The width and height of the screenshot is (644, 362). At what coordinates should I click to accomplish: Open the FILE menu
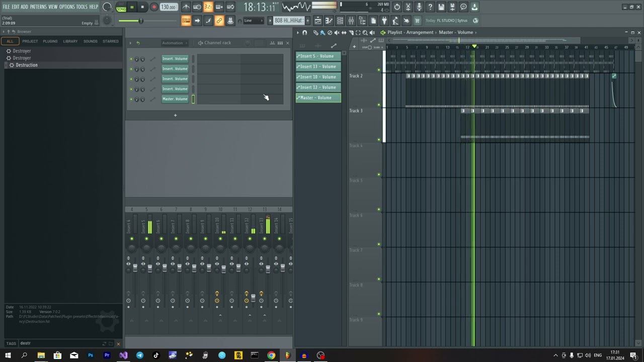tap(6, 7)
